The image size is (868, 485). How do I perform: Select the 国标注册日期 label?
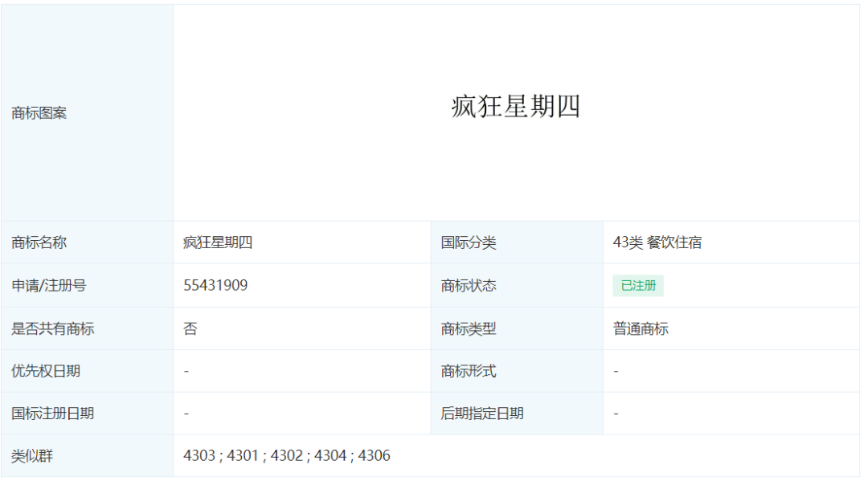click(x=52, y=414)
